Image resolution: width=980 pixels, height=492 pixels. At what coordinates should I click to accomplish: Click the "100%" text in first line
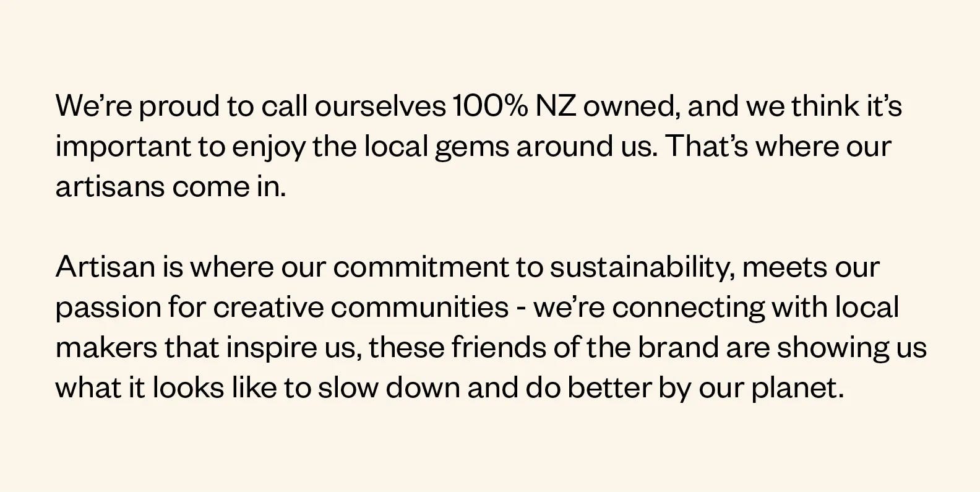point(490,106)
